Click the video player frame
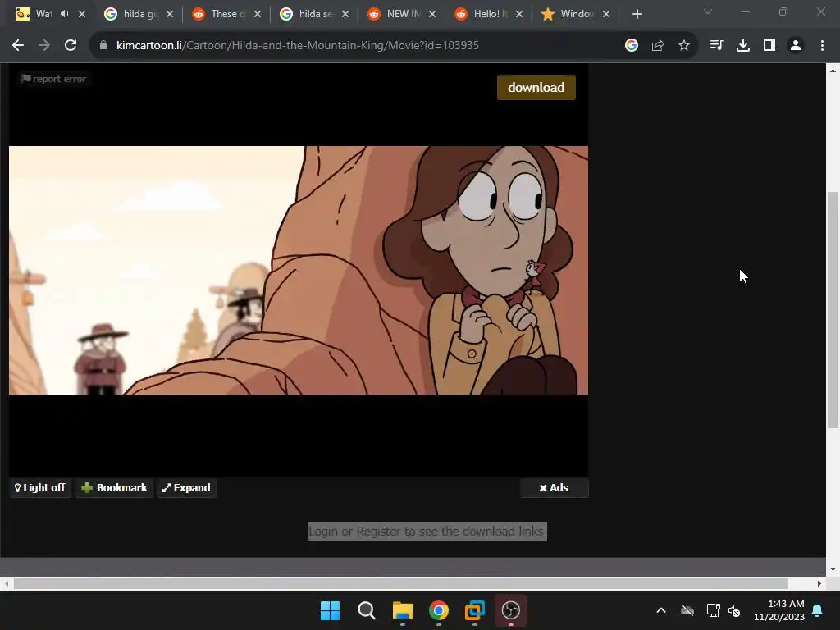The image size is (840, 630). [x=299, y=270]
